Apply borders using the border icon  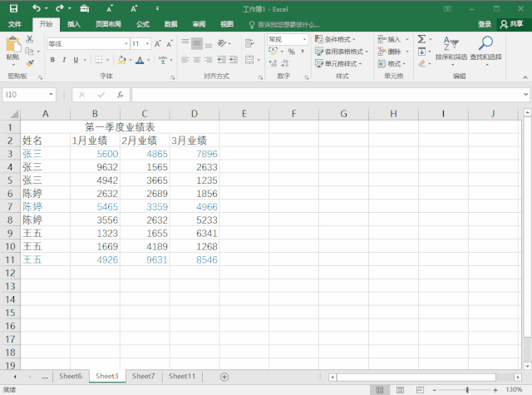click(98, 60)
